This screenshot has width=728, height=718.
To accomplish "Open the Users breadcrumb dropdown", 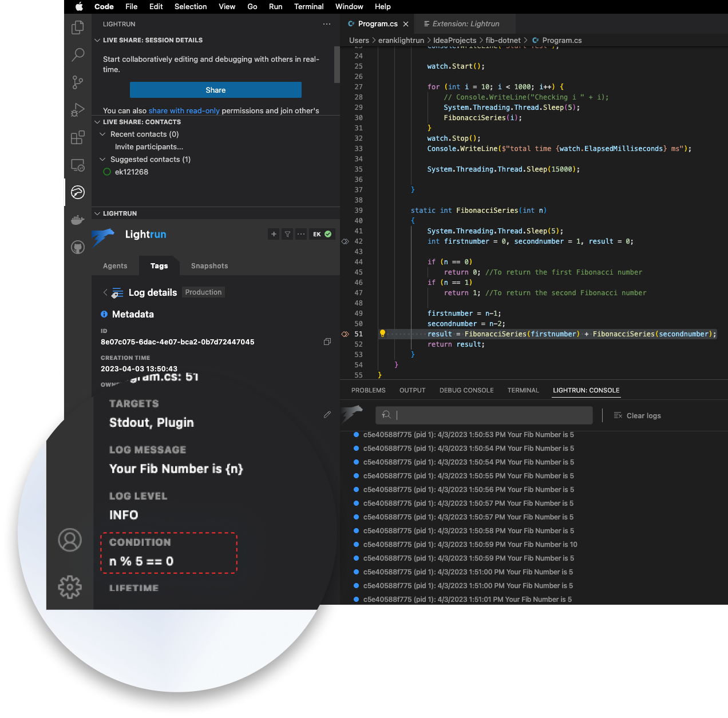I will pyautogui.click(x=359, y=41).
